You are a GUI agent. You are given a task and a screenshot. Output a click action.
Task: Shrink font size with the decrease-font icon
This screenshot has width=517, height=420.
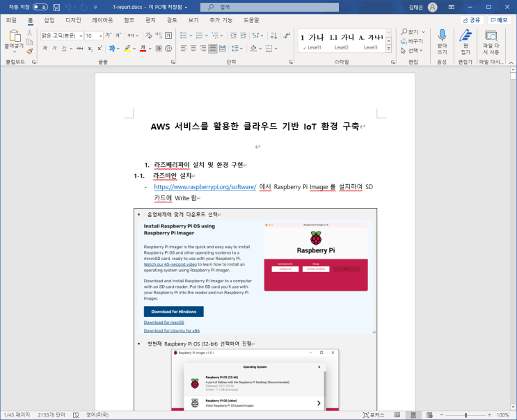click(x=118, y=35)
